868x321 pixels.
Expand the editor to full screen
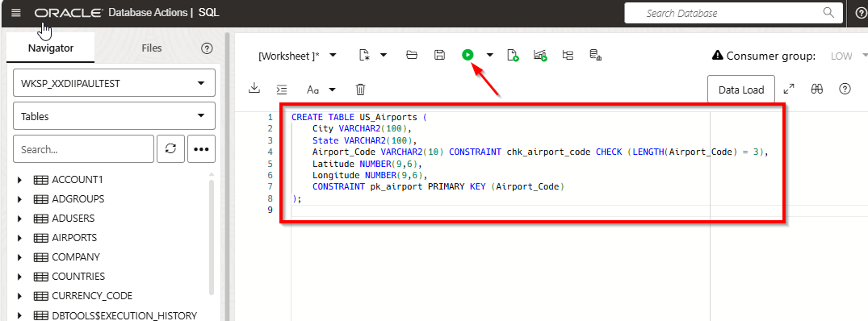(x=789, y=89)
